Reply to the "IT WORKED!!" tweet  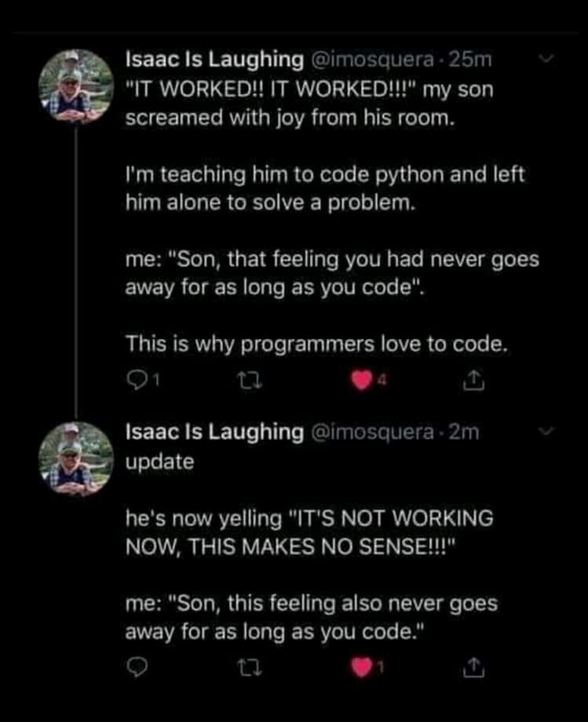136,381
